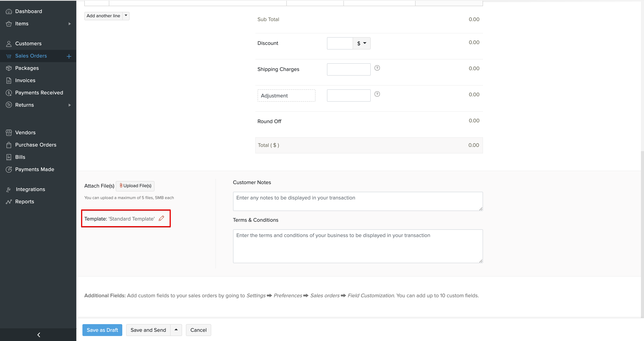Screen dimensions: 644x341
Task: Expand the Items submenu arrow
Action: point(70,24)
